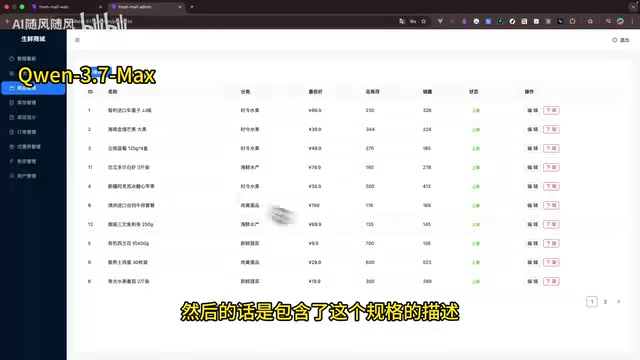The width and height of the screenshot is (640, 360).
Task: Click the dashboard icon beside 数据看板
Action: tap(11, 59)
